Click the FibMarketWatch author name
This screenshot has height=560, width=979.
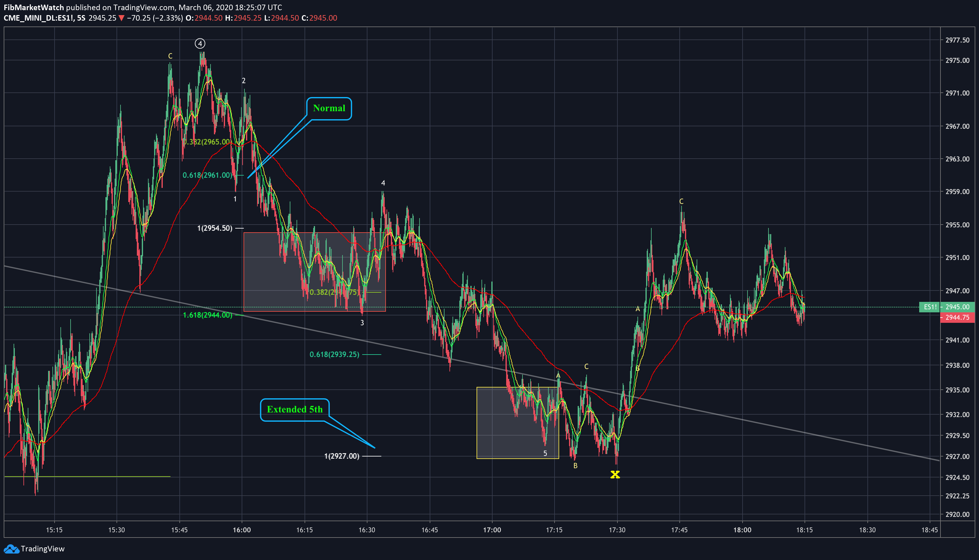click(34, 7)
